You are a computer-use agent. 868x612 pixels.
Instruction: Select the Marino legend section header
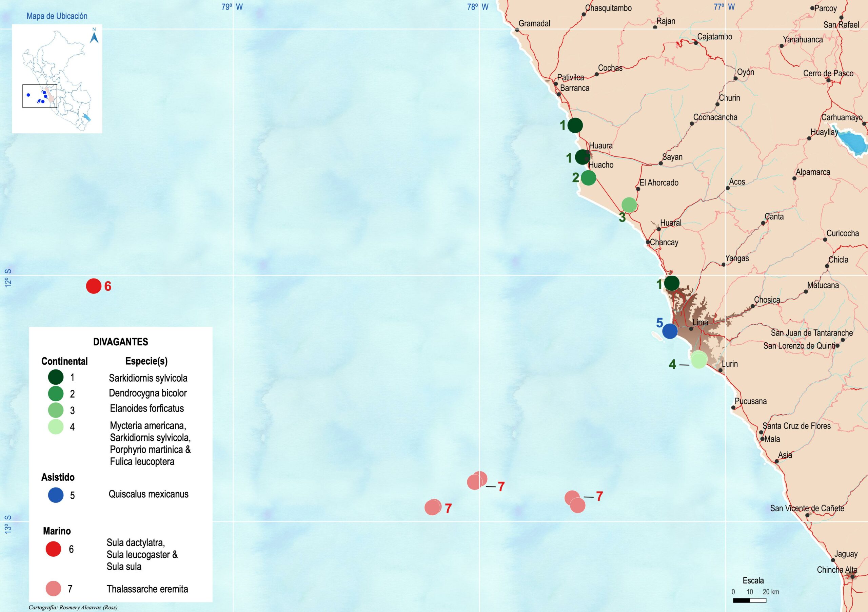click(x=57, y=531)
